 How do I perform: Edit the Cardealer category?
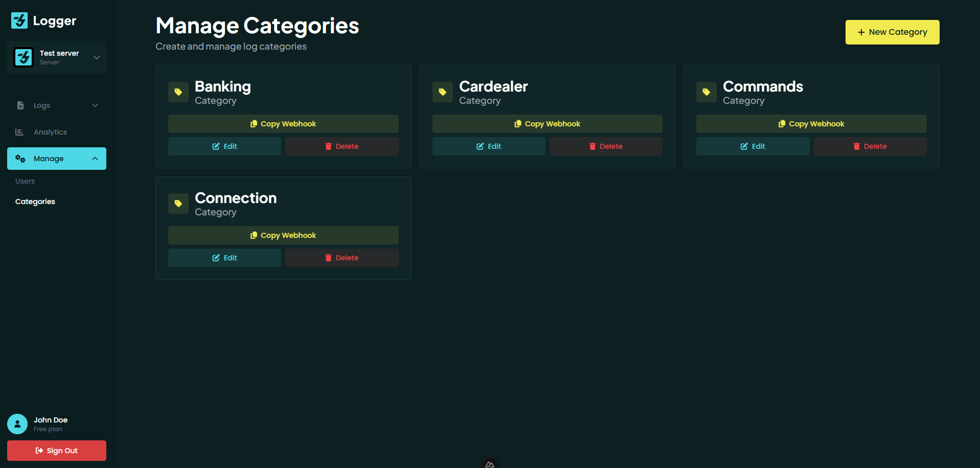[488, 146]
